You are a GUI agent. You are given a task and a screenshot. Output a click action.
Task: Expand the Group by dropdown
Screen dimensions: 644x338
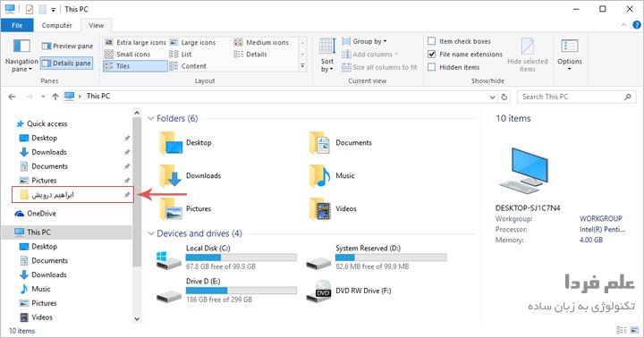[364, 41]
